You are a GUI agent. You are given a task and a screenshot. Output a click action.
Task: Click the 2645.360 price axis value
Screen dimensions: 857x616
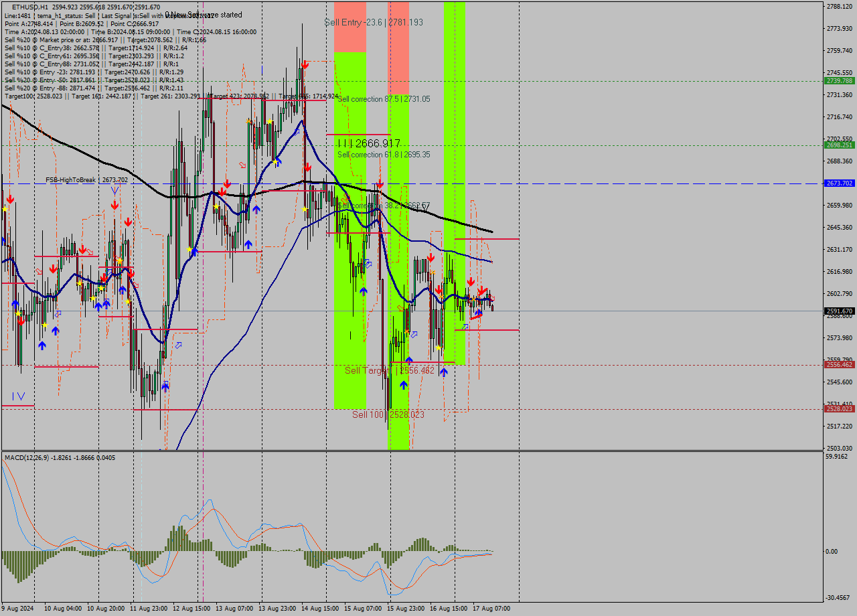click(840, 227)
